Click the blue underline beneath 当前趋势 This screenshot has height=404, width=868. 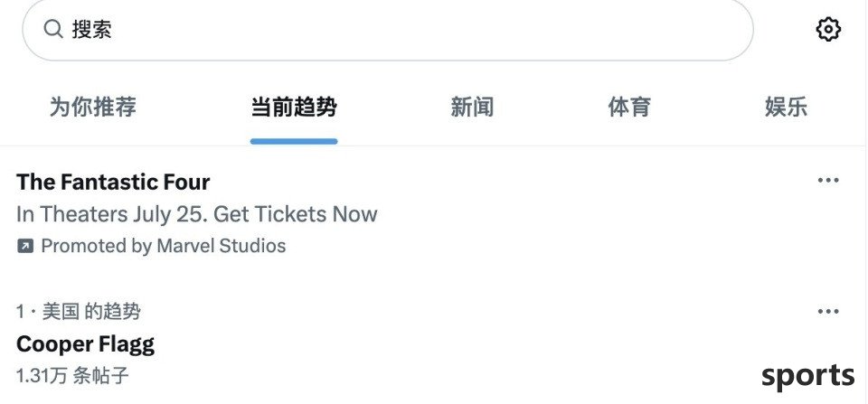tap(293, 142)
